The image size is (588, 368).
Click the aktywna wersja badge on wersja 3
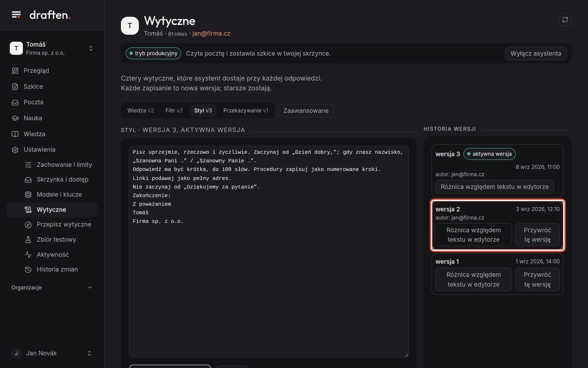(489, 154)
